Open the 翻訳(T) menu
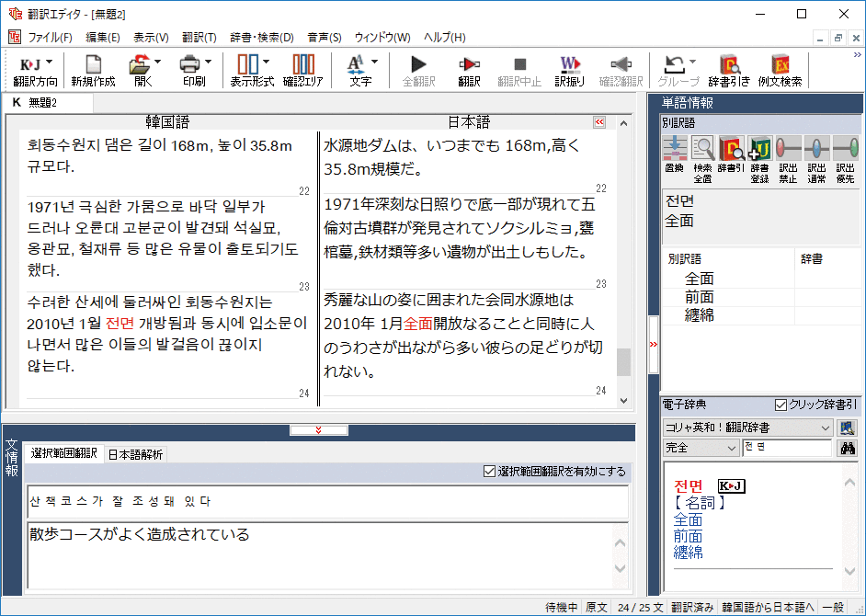The height and width of the screenshot is (616, 866). pyautogui.click(x=199, y=38)
